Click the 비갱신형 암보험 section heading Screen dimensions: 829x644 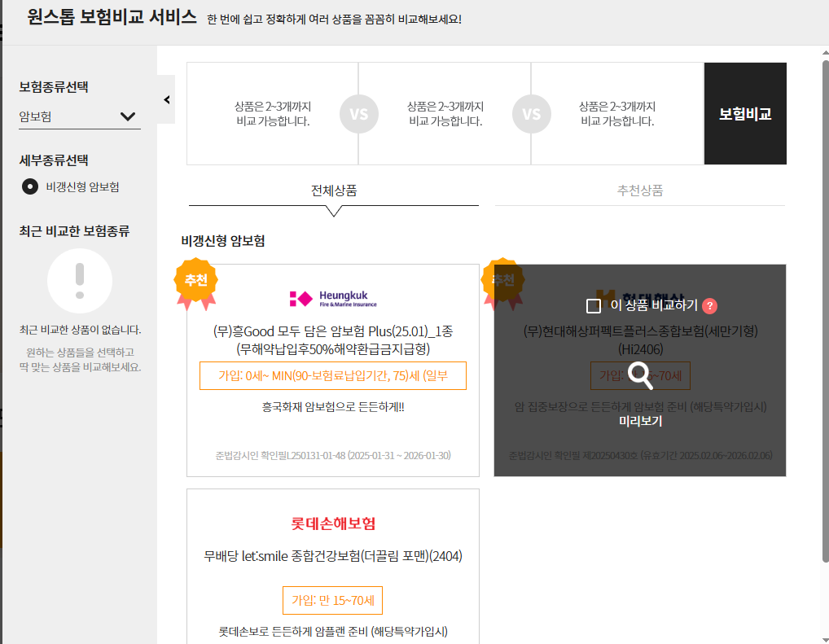[223, 241]
